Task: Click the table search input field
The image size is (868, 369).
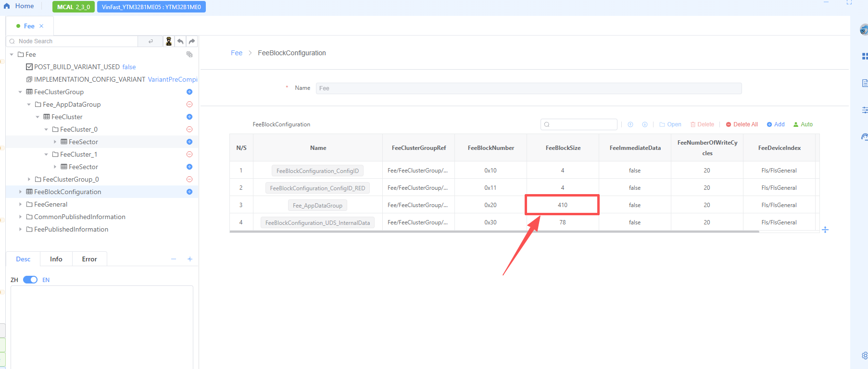Action: [x=579, y=124]
